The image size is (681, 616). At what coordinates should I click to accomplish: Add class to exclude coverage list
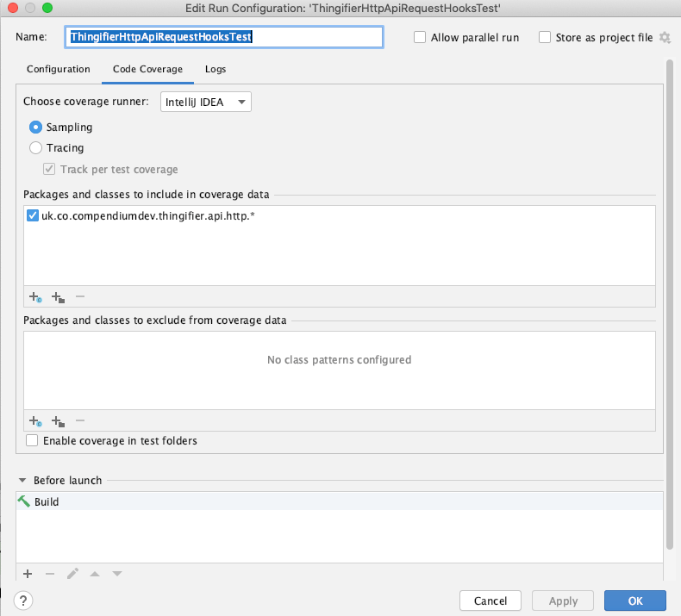click(x=35, y=420)
